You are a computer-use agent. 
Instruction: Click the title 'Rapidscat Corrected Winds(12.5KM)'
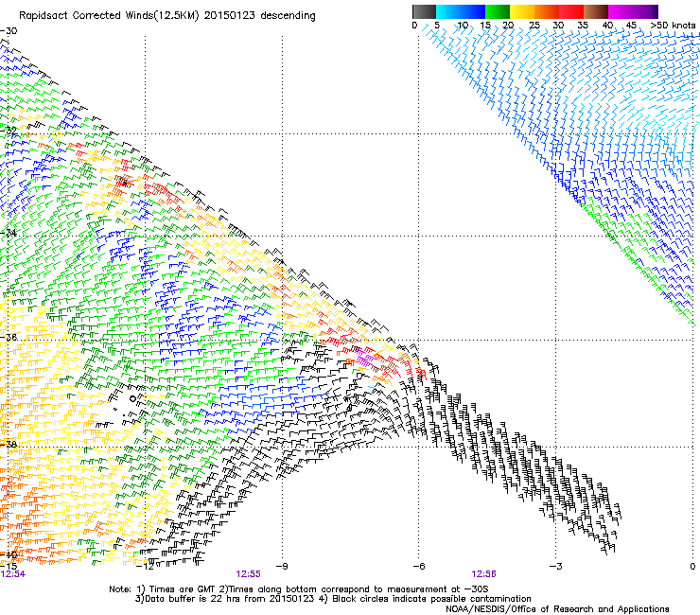point(109,16)
